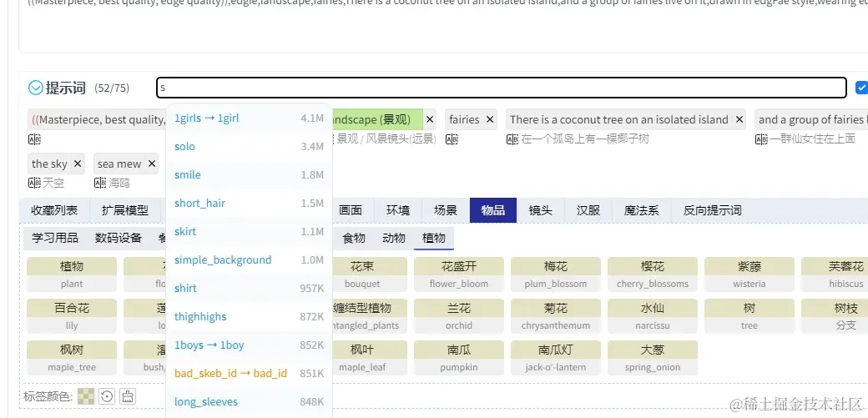Switch to 画面 tab
868x418 pixels.
(351, 210)
